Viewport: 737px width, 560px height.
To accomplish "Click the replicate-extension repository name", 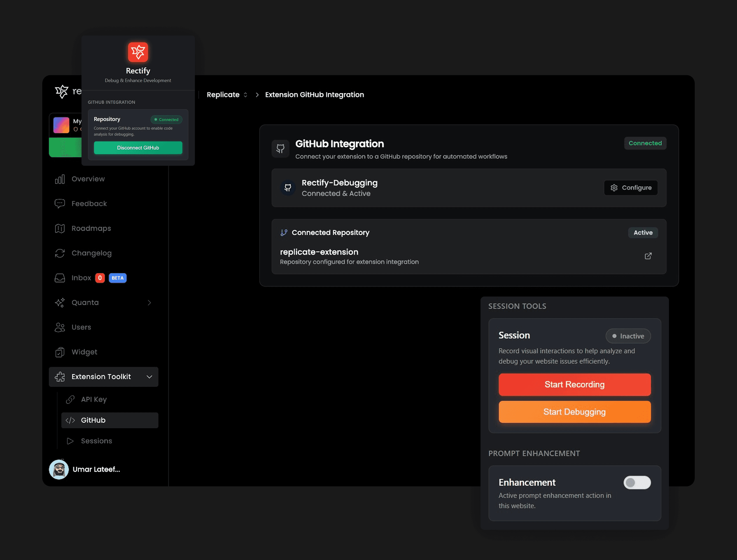I will (x=319, y=252).
